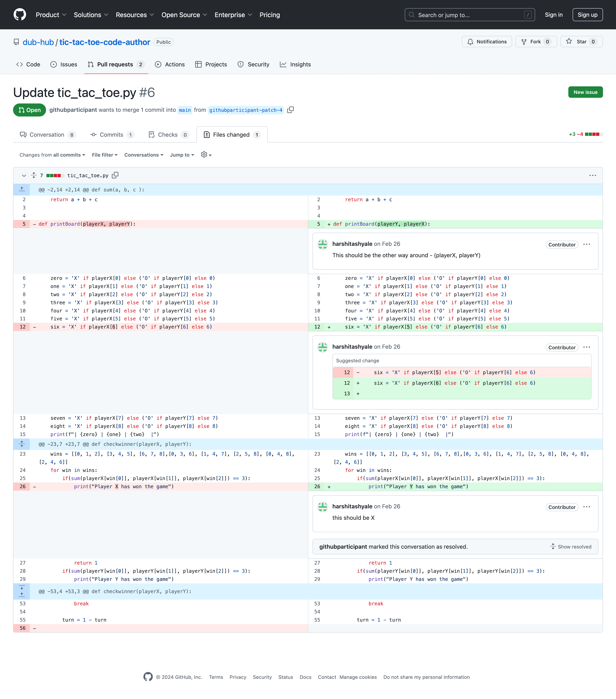Viewport: 616px width, 699px height.
Task: Show resolved conversation
Action: (571, 546)
